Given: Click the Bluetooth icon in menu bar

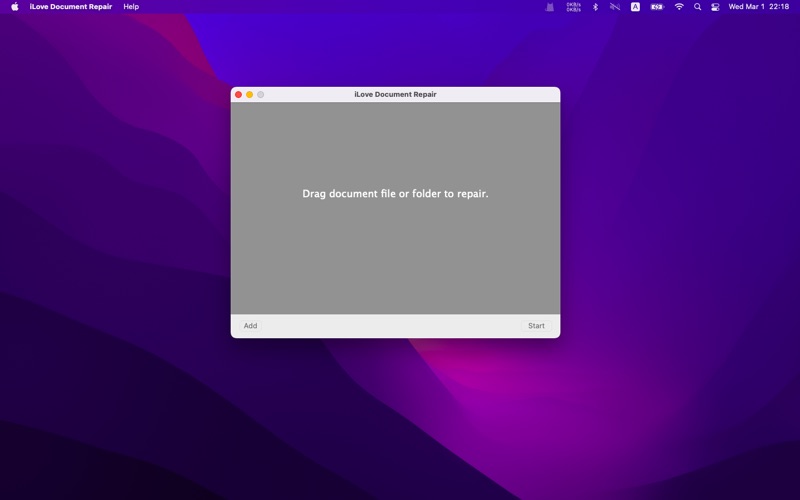Looking at the screenshot, I should [x=595, y=7].
